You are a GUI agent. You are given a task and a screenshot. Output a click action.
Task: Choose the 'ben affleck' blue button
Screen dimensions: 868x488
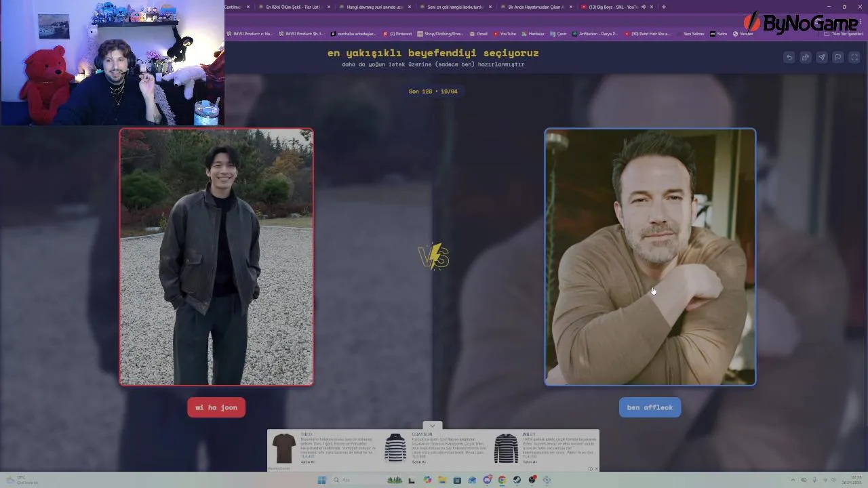pyautogui.click(x=650, y=407)
